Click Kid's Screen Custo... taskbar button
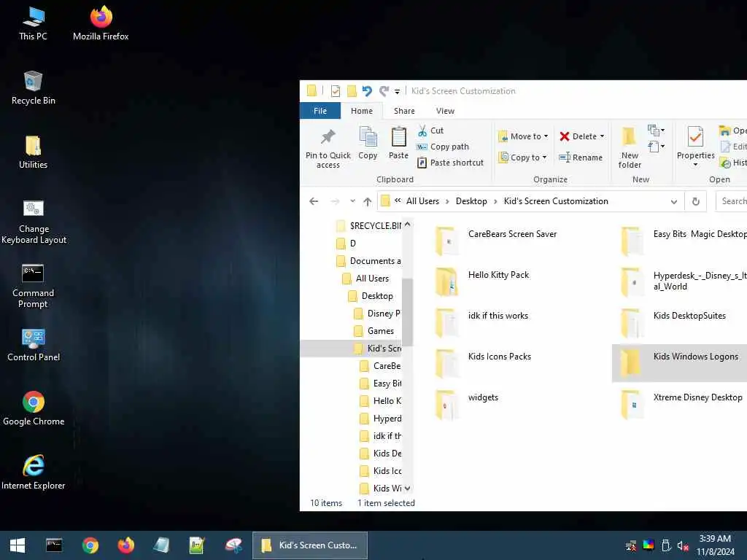This screenshot has width=747, height=560. [309, 545]
